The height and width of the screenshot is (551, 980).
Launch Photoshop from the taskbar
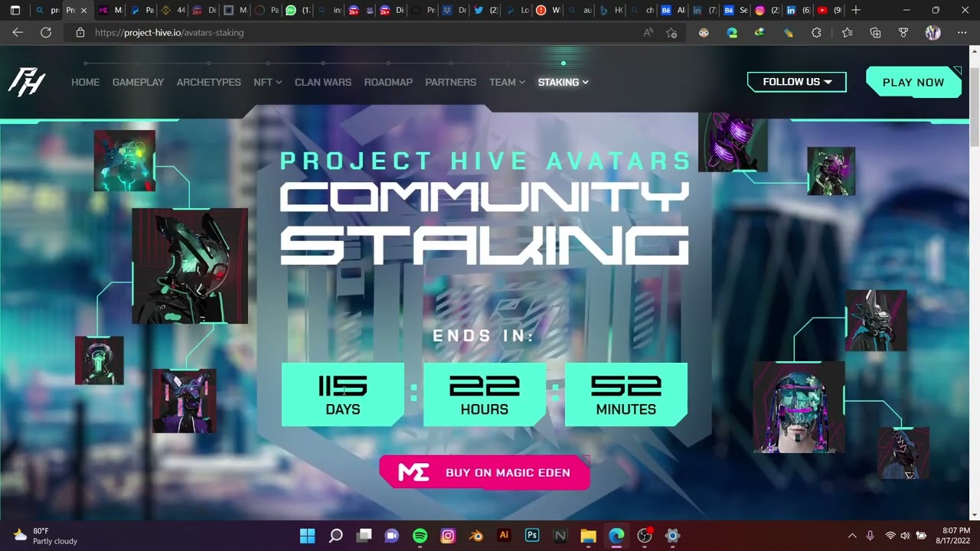(x=532, y=536)
